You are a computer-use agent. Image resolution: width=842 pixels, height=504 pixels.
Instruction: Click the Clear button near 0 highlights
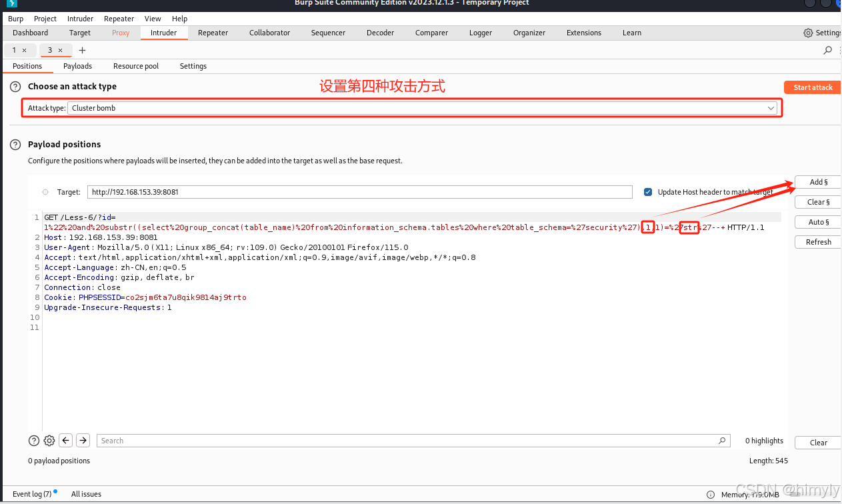pyautogui.click(x=818, y=443)
